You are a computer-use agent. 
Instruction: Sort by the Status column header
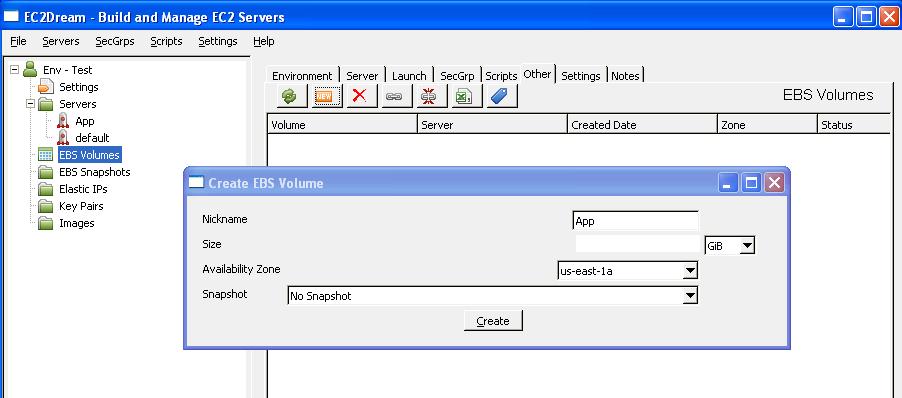(x=854, y=125)
